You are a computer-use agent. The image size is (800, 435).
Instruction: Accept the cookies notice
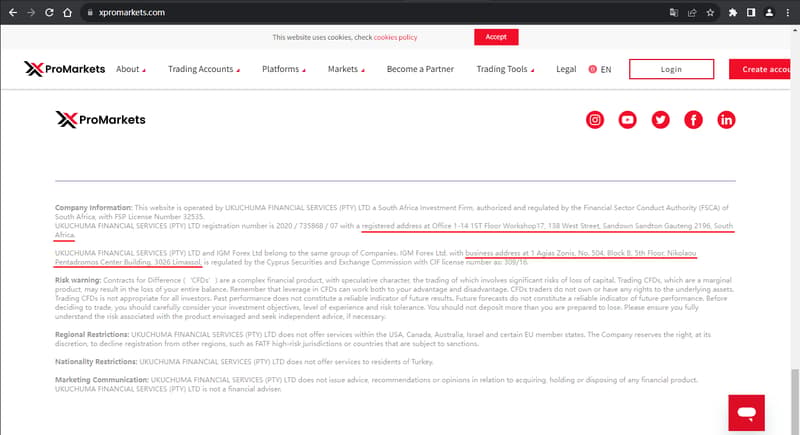pos(496,37)
